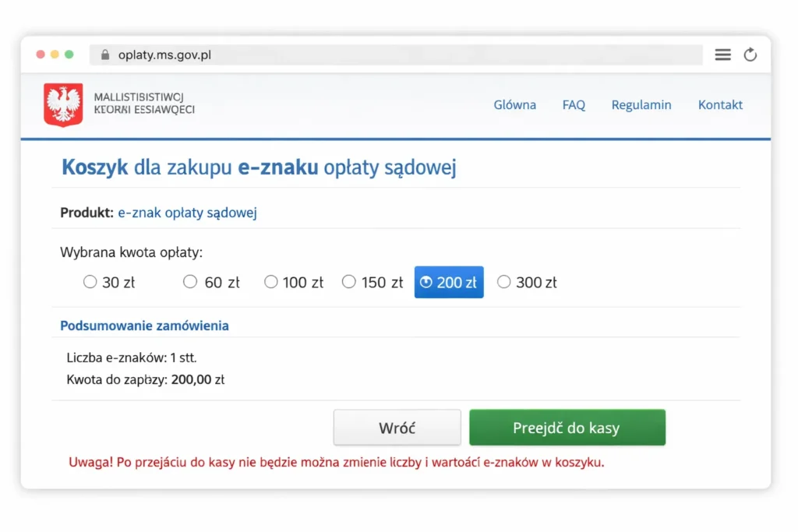Open the Główna menu item
Image resolution: width=798 pixels, height=532 pixels.
pos(514,104)
